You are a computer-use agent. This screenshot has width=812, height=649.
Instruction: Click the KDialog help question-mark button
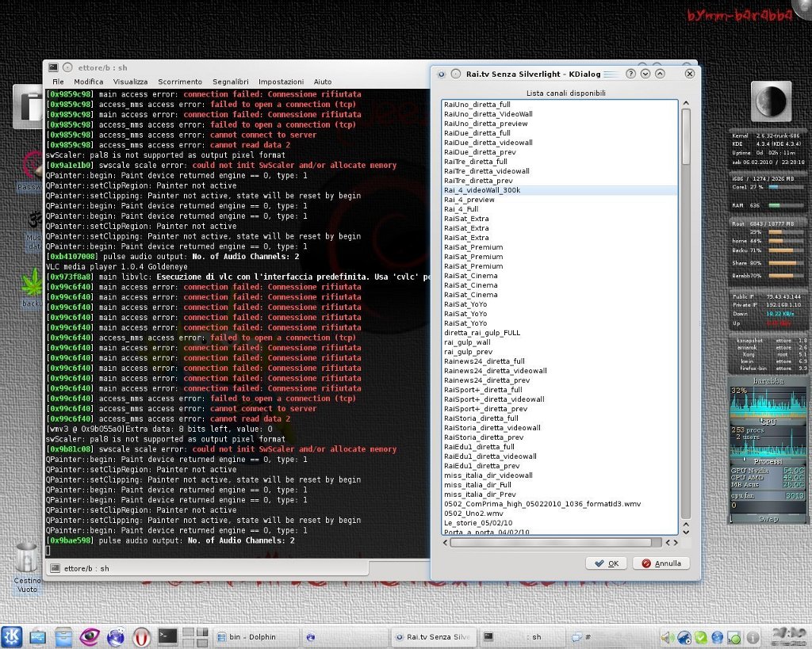pos(631,74)
